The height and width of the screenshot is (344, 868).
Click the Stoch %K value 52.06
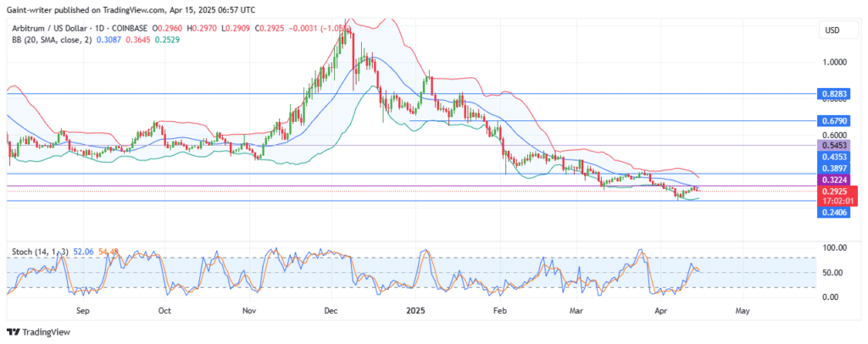(83, 252)
